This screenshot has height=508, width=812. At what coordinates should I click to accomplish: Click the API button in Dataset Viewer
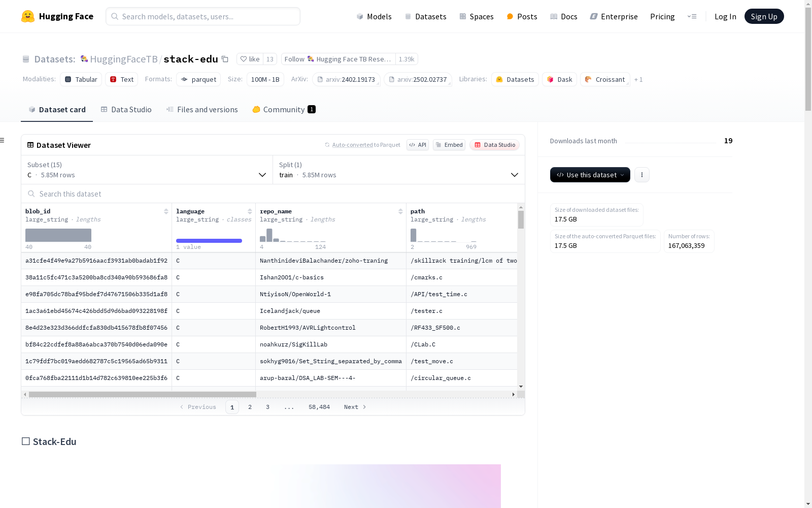(418, 145)
